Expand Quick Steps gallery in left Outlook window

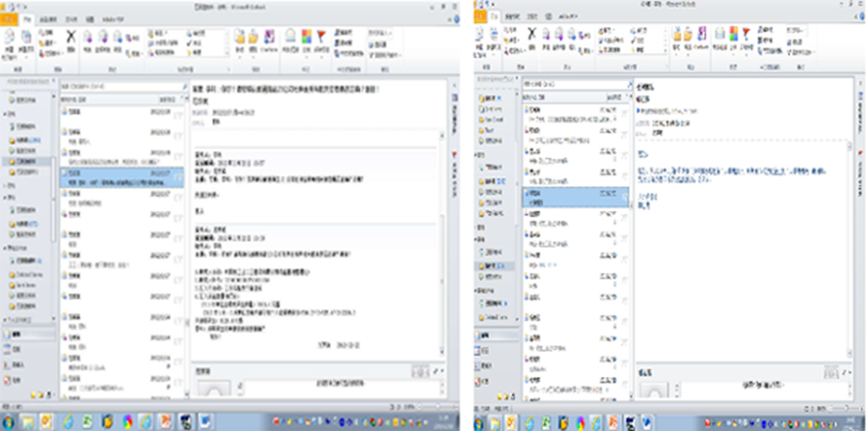pyautogui.click(x=228, y=53)
